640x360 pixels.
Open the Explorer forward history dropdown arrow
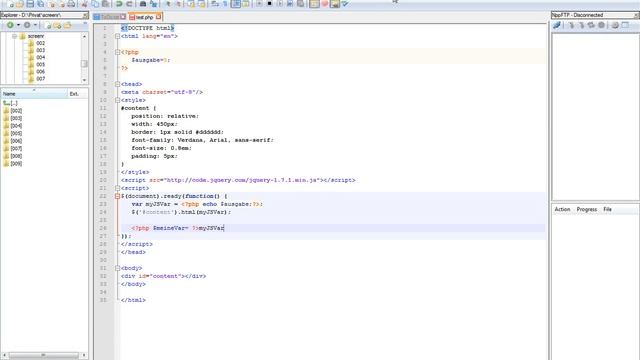(36, 25)
